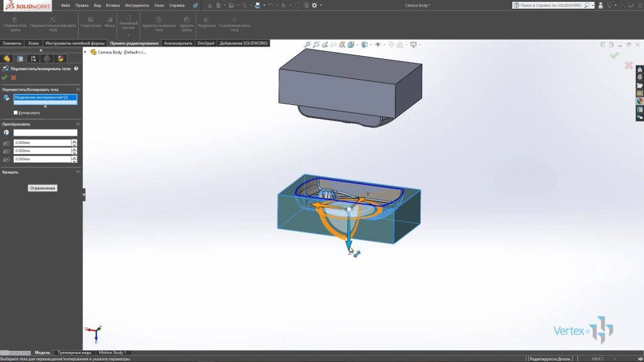Open File Explorer folder icon in task pane

[640, 85]
